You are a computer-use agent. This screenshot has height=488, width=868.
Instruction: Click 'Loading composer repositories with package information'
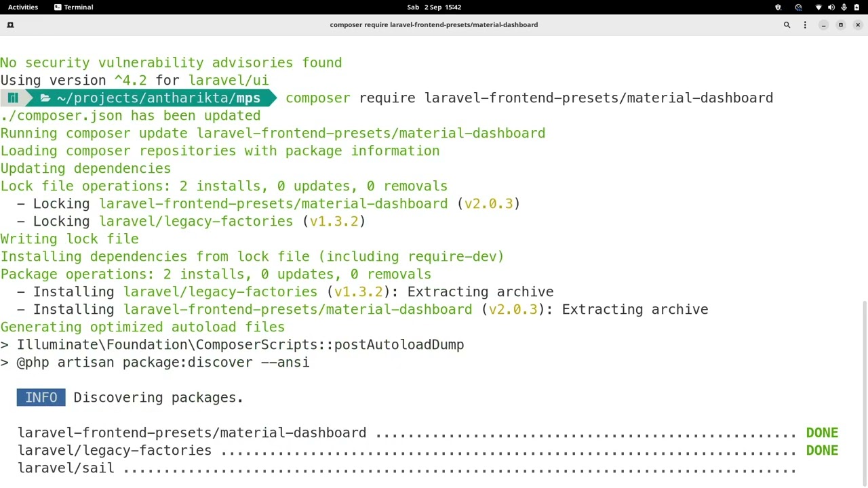[x=220, y=150]
